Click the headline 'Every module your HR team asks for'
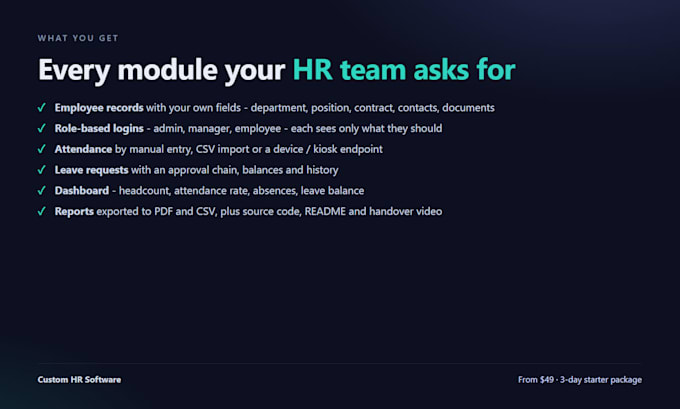The height and width of the screenshot is (409, 680). tap(277, 69)
